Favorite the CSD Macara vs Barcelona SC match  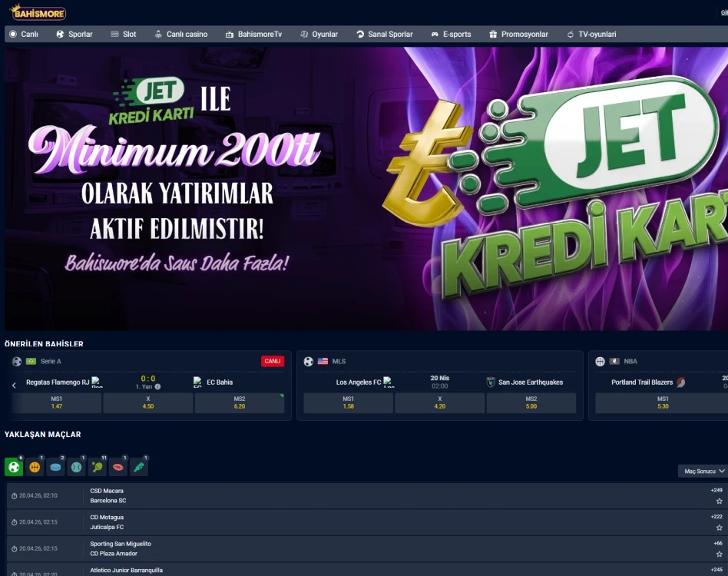(x=720, y=501)
